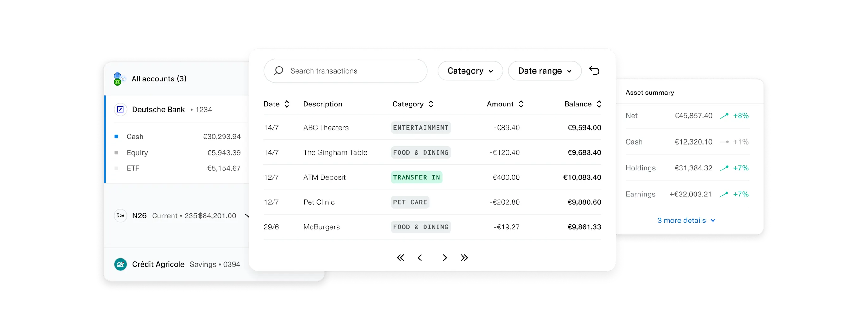Click the Holdings upward trend arrow icon
The height and width of the screenshot is (334, 868).
(x=724, y=168)
